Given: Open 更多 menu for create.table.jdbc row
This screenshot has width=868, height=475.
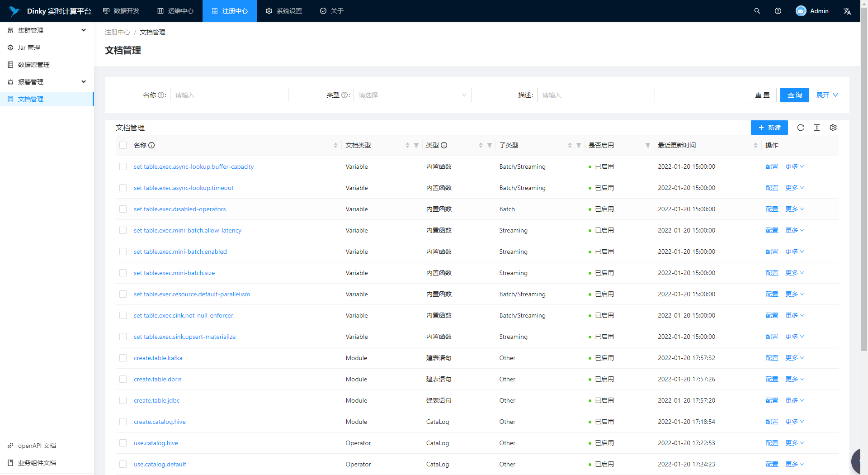Looking at the screenshot, I should point(795,400).
